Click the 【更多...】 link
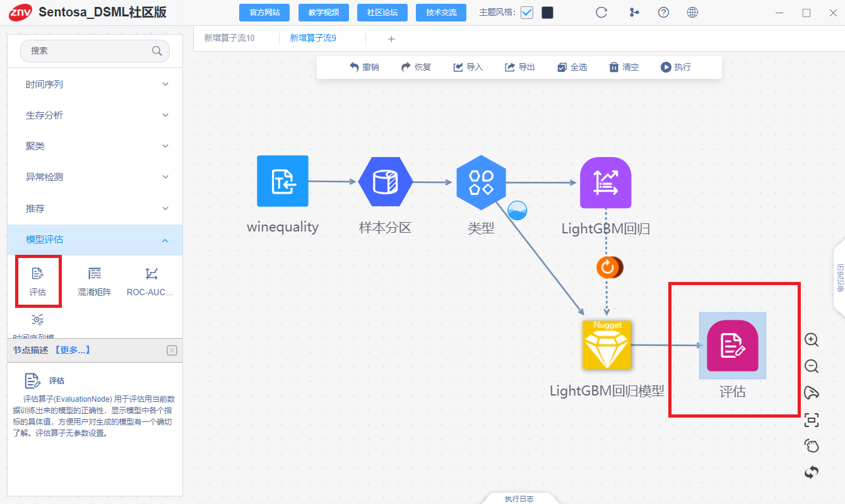 point(71,350)
